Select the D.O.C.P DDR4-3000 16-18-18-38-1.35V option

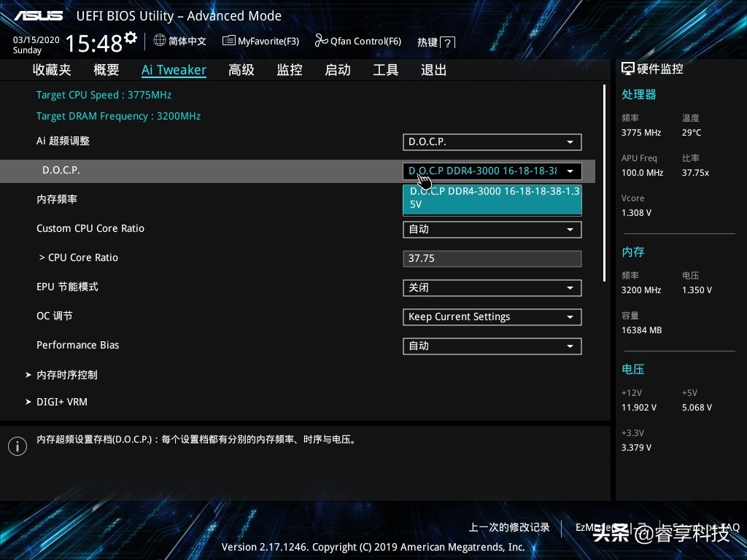[x=492, y=198]
